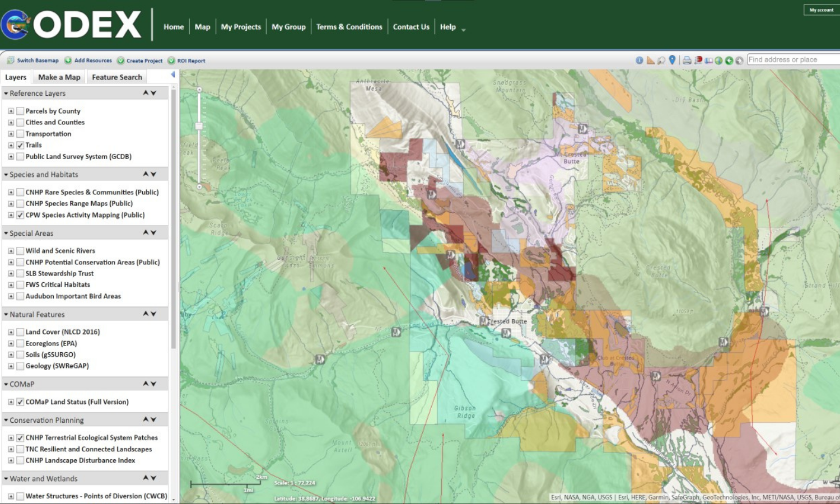Switch to the Make a Map tab
Viewport: 840px width, 504px height.
pos(58,77)
